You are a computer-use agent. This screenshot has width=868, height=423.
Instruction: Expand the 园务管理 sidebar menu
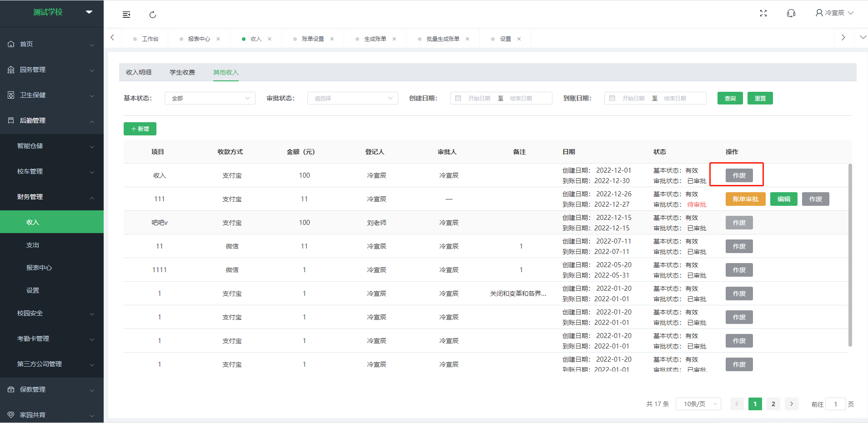[92, 70]
